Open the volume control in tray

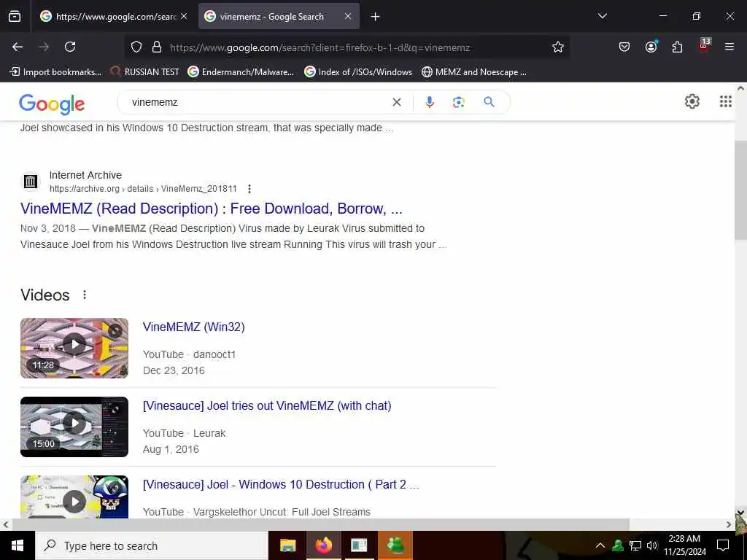tap(652, 545)
